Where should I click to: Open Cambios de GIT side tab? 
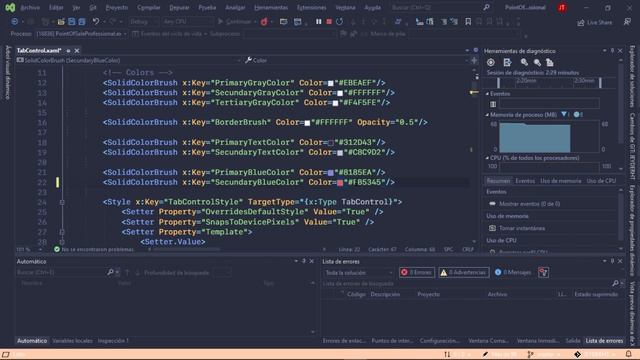(x=632, y=146)
